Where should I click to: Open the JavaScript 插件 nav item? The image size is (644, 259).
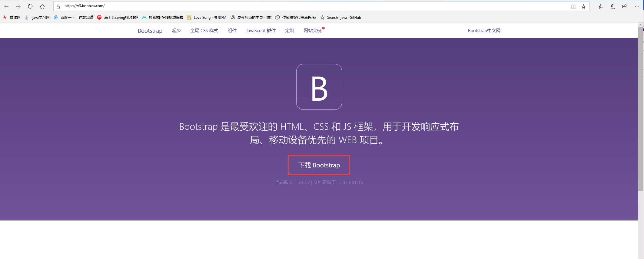[x=261, y=31]
